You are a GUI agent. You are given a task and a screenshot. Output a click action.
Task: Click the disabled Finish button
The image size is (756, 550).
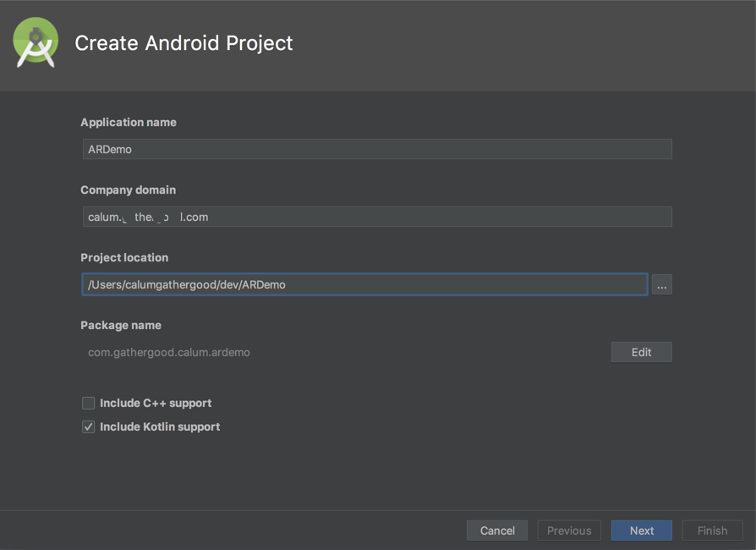[x=712, y=531]
